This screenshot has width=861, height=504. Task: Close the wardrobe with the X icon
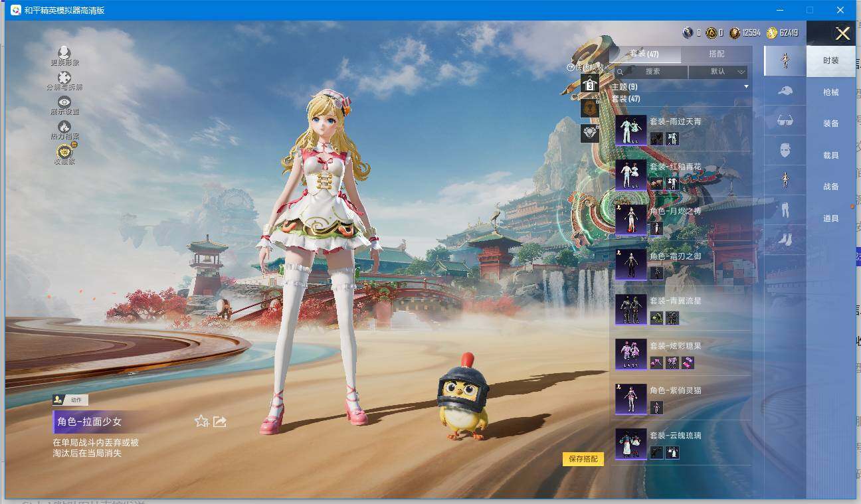842,34
